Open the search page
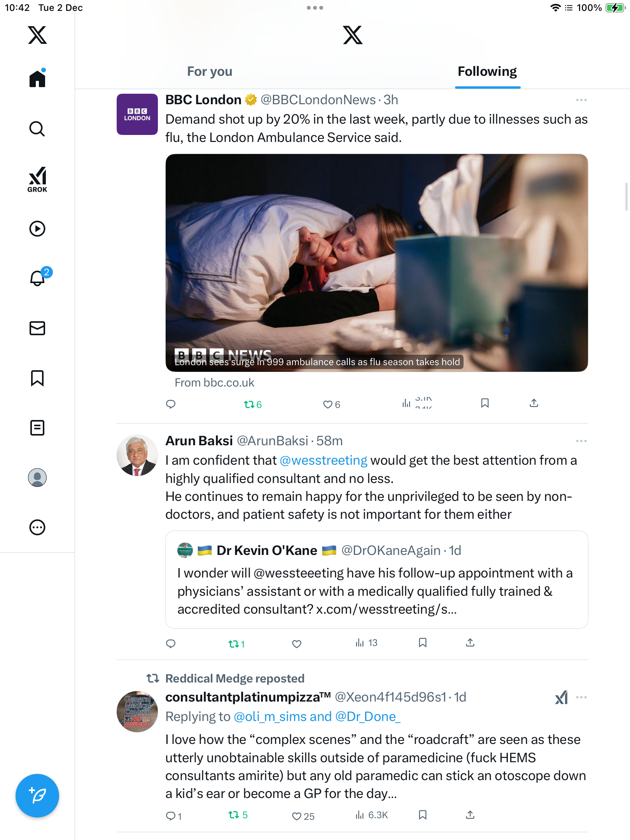This screenshot has height=840, width=630. 37,129
